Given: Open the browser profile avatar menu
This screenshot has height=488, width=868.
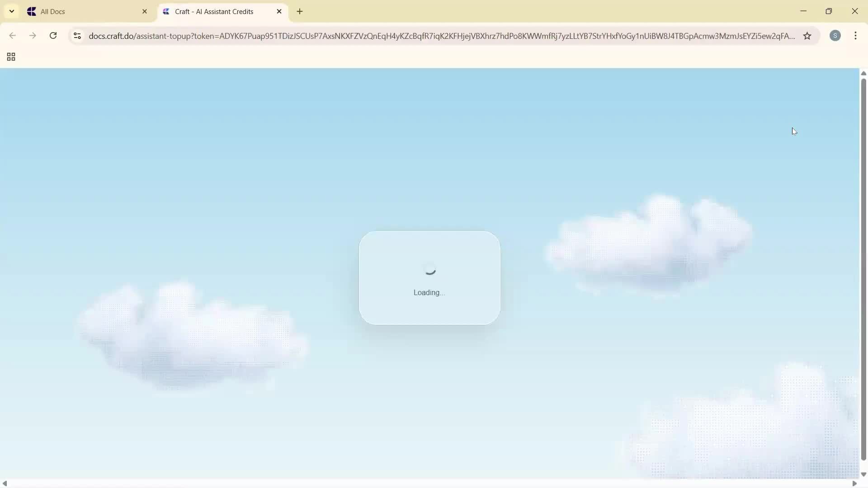Looking at the screenshot, I should pos(835,36).
